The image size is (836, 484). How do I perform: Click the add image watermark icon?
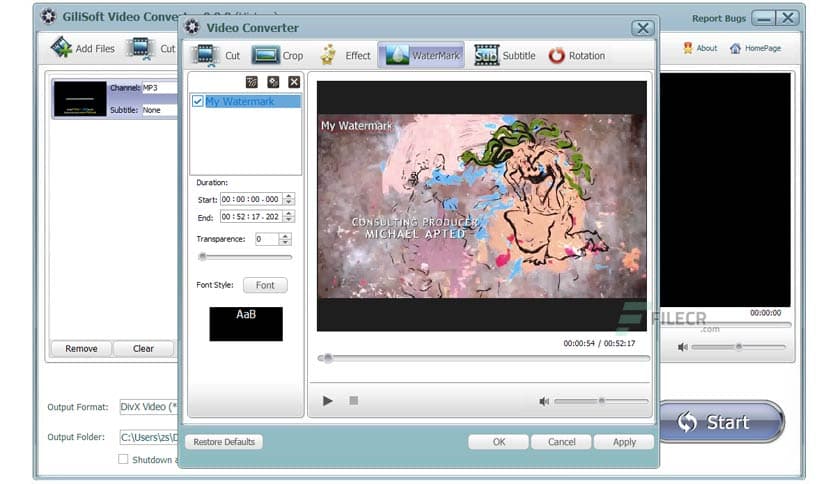coord(273,82)
